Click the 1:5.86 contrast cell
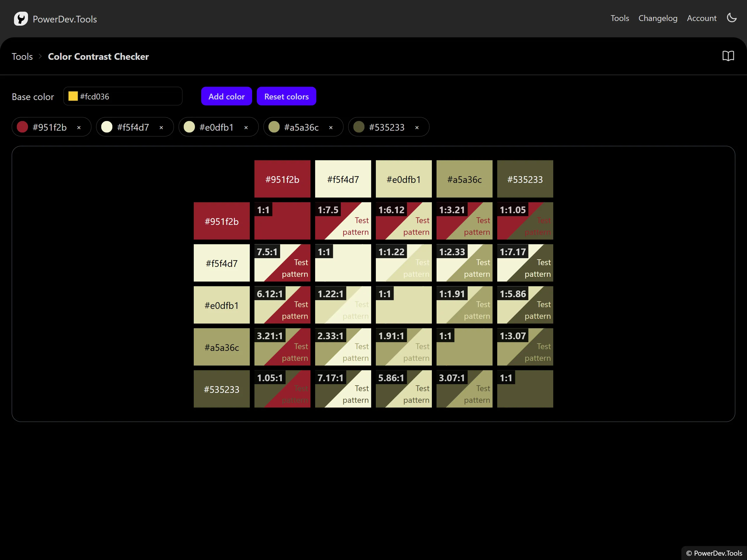747x560 pixels. pyautogui.click(x=525, y=305)
